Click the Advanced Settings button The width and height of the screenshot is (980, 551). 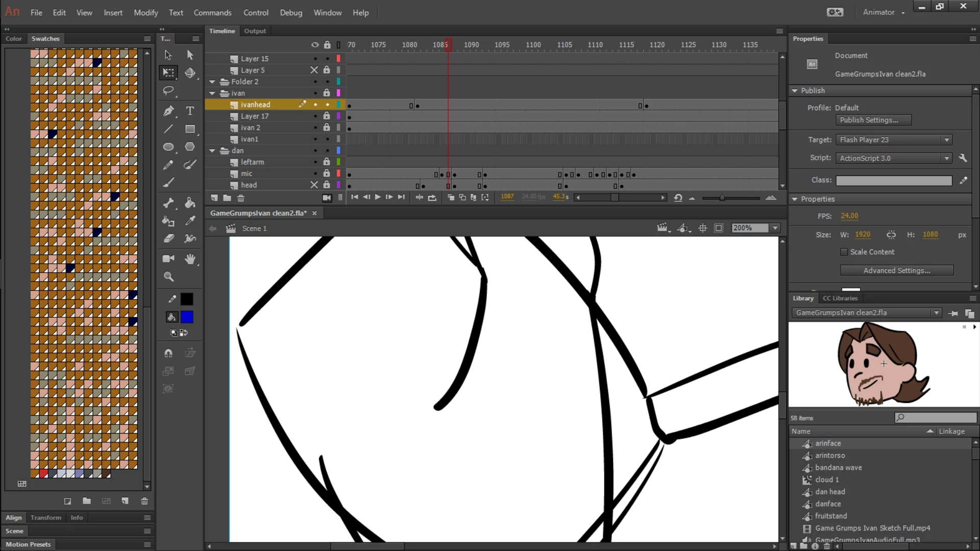896,270
